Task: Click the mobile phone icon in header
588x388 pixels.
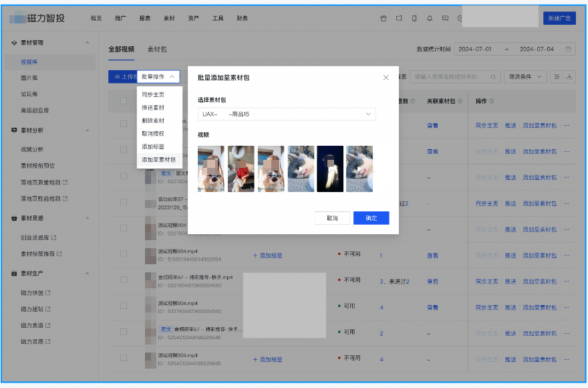Action: click(414, 18)
